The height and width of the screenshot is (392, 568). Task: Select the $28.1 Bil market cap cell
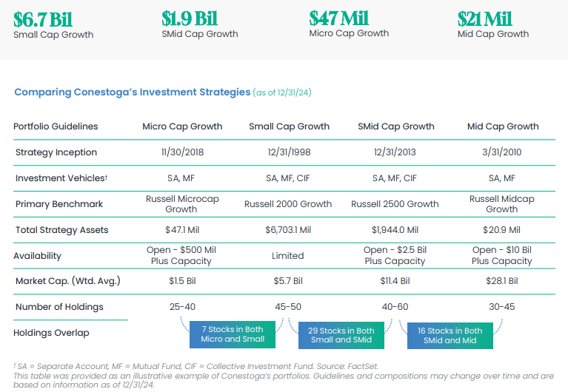pos(501,281)
